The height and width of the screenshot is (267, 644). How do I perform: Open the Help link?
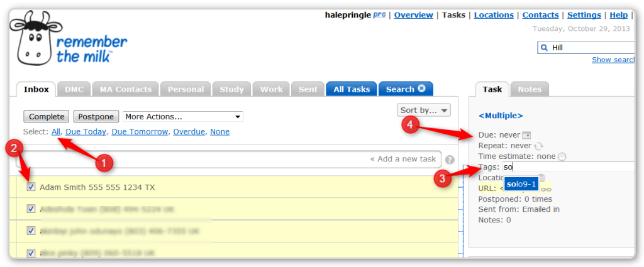pyautogui.click(x=619, y=15)
